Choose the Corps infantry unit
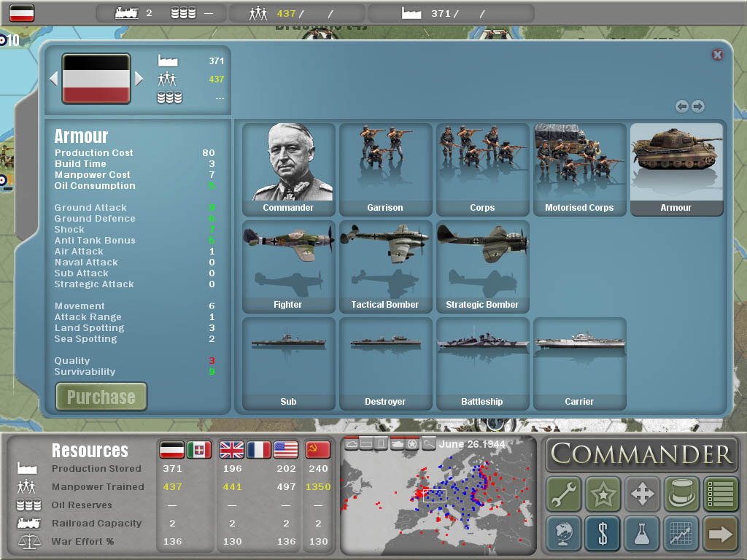This screenshot has height=560, width=747. (483, 169)
